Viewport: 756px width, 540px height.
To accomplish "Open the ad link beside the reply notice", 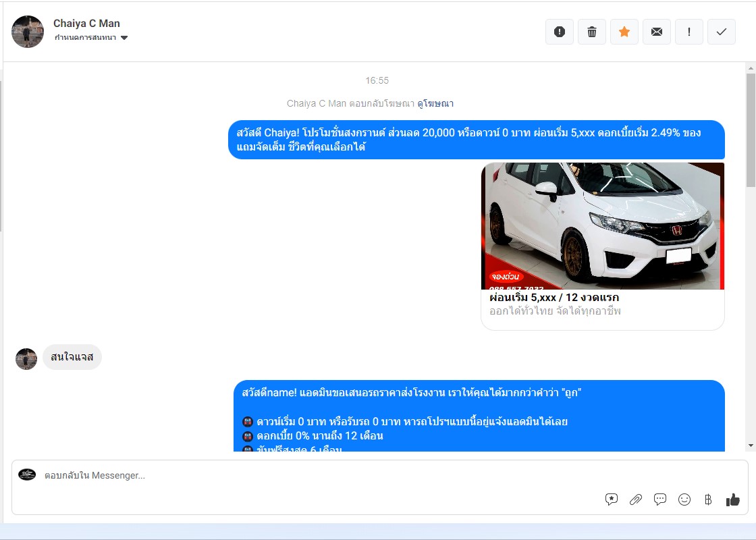I will 435,103.
